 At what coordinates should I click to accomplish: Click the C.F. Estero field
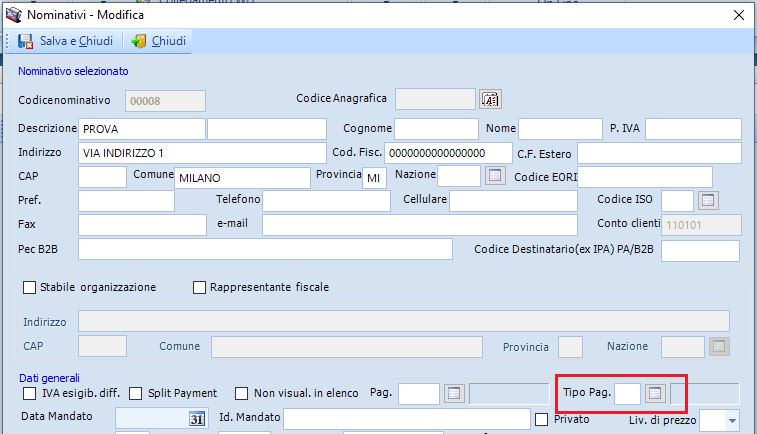point(659,153)
